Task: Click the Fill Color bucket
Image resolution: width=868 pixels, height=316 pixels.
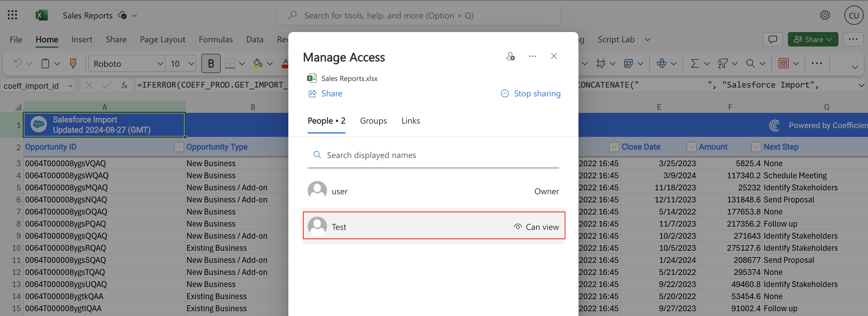Action: 258,63
